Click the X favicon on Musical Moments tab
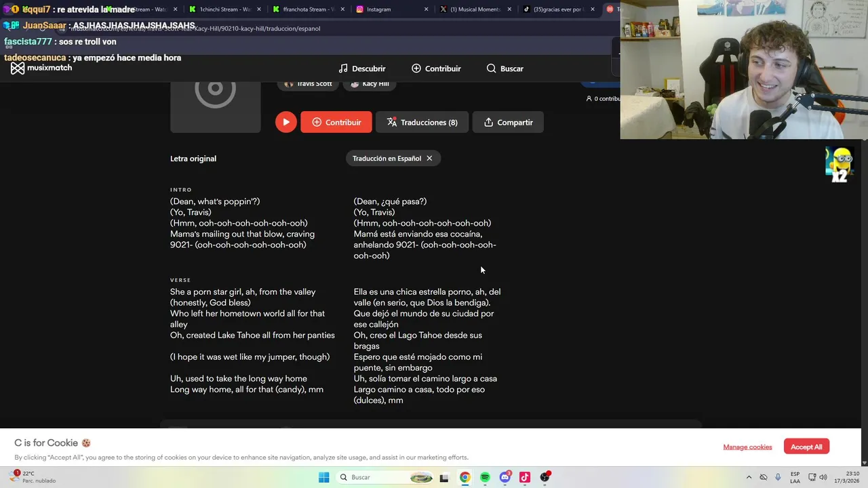This screenshot has height=488, width=868. click(x=443, y=9)
